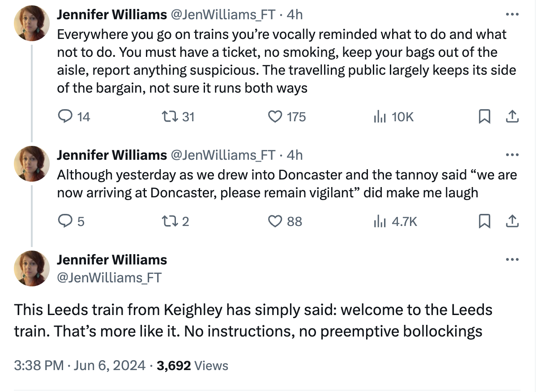The height and width of the screenshot is (392, 538).
Task: Click the profile avatar on the Leeds tweet
Action: [31, 268]
